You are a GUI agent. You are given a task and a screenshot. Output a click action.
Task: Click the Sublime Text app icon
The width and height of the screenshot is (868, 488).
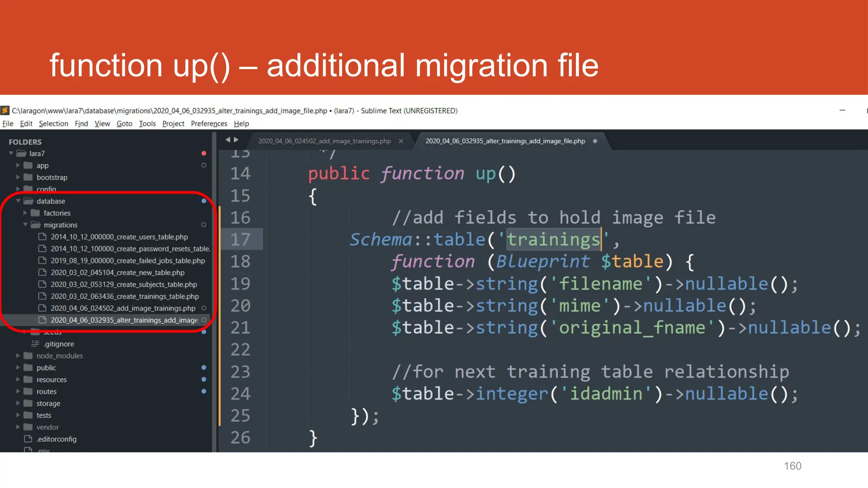coord(5,111)
